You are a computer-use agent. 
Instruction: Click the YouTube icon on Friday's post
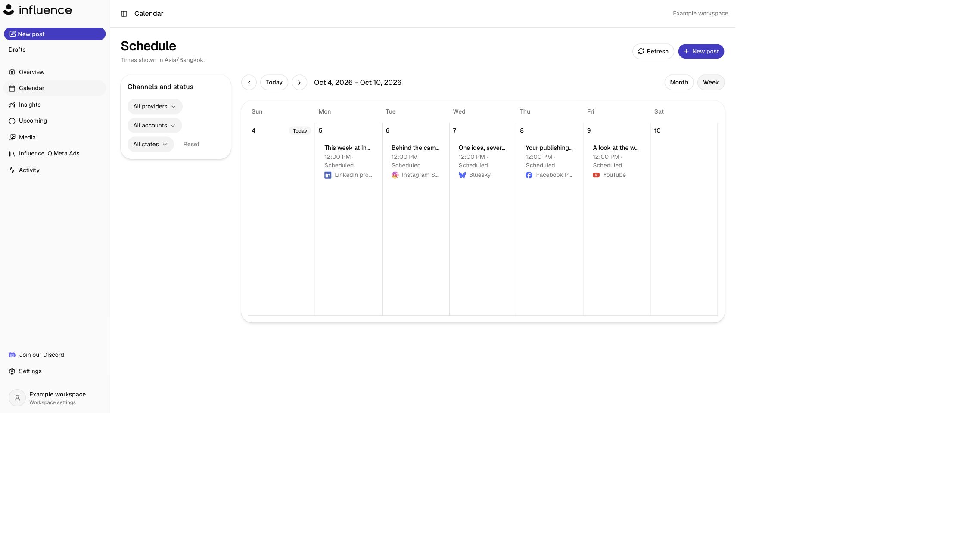pos(596,175)
